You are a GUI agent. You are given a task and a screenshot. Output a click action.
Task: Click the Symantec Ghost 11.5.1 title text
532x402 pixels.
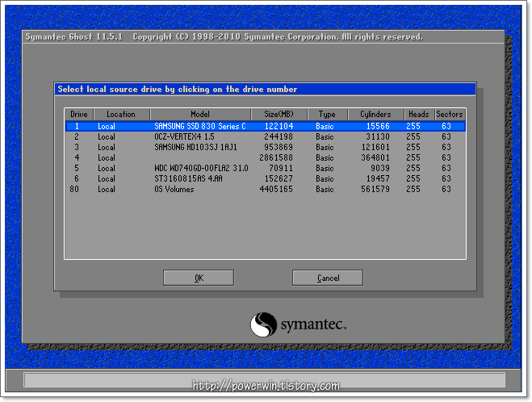point(74,36)
